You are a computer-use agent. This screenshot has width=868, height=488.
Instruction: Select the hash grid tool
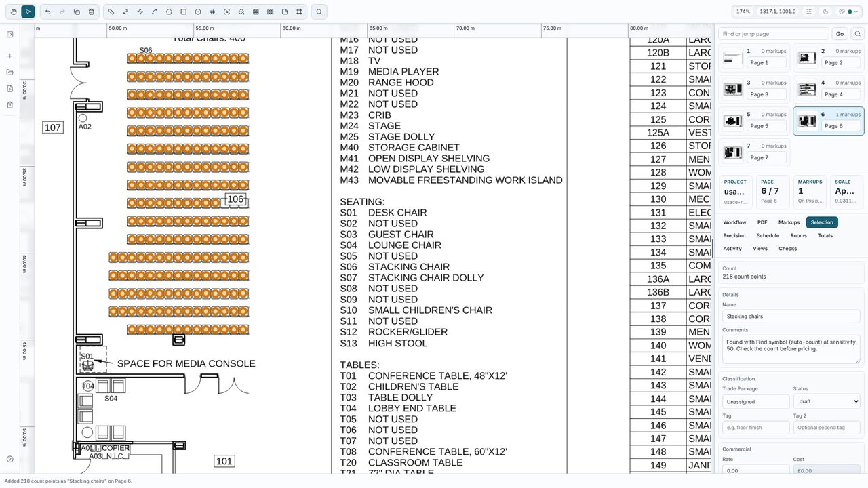click(212, 12)
